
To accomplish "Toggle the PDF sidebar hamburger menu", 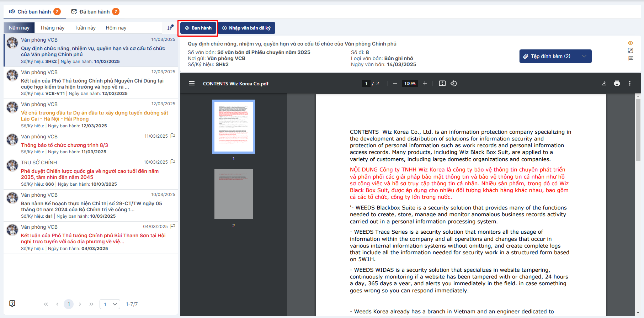I will 192,83.
